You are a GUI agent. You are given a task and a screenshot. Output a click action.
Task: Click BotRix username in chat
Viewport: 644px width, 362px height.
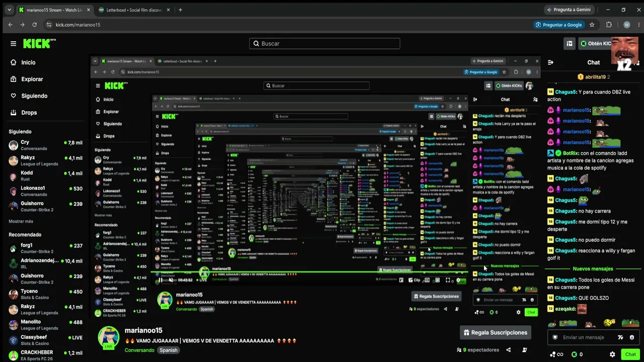click(570, 153)
